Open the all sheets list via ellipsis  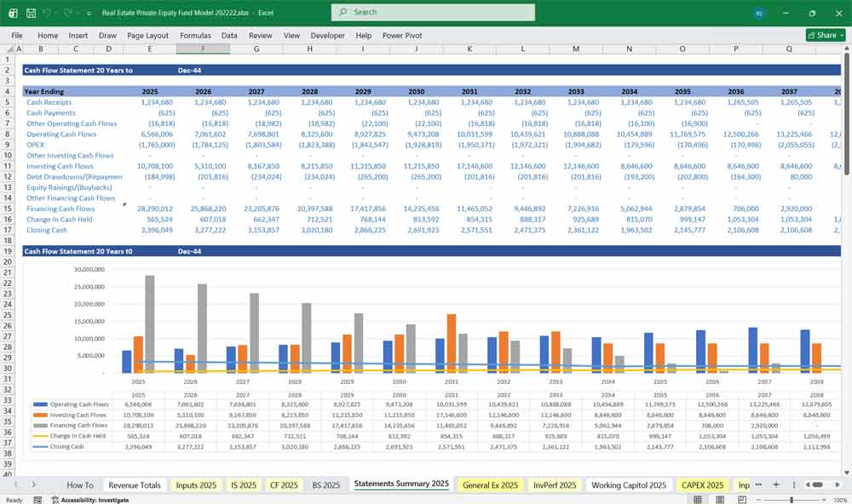(758, 484)
